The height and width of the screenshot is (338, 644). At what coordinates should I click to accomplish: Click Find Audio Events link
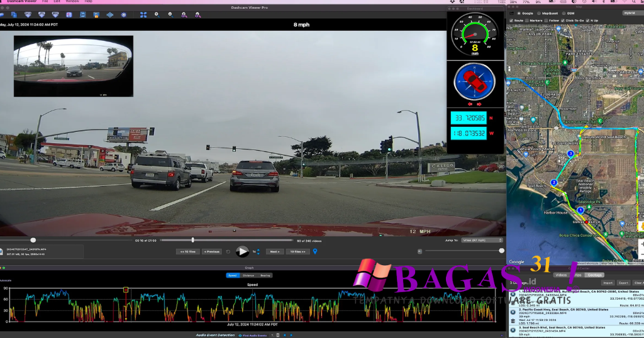pos(253,335)
